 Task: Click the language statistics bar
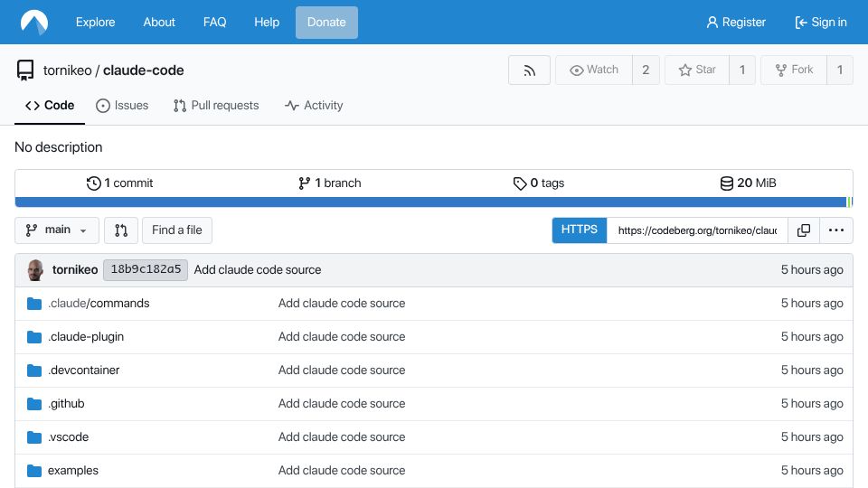[434, 202]
